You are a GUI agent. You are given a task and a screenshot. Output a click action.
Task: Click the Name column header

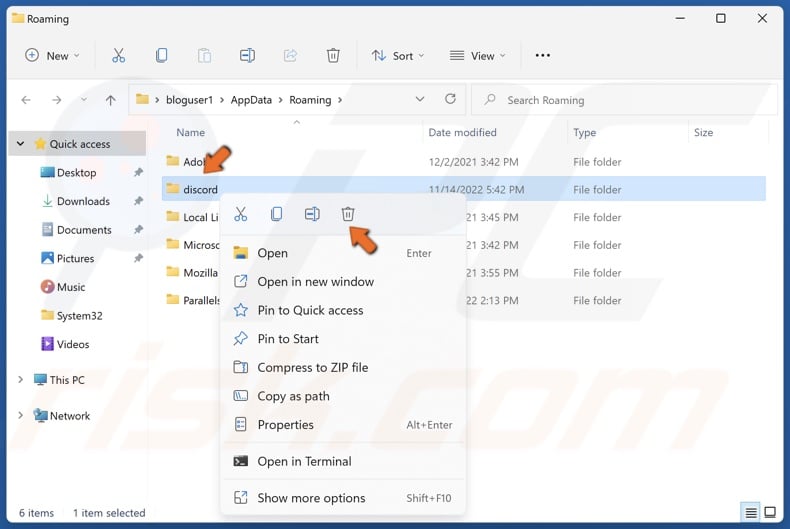(190, 133)
